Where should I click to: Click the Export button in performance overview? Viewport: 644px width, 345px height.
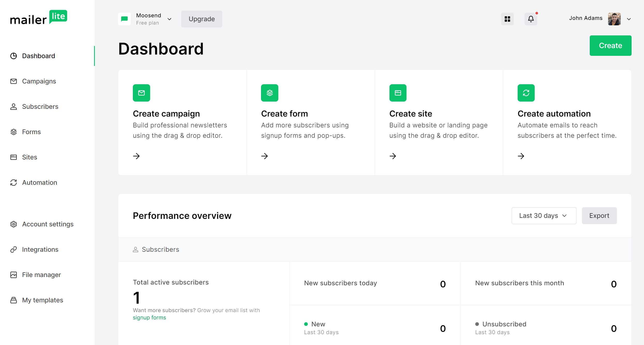[599, 216]
